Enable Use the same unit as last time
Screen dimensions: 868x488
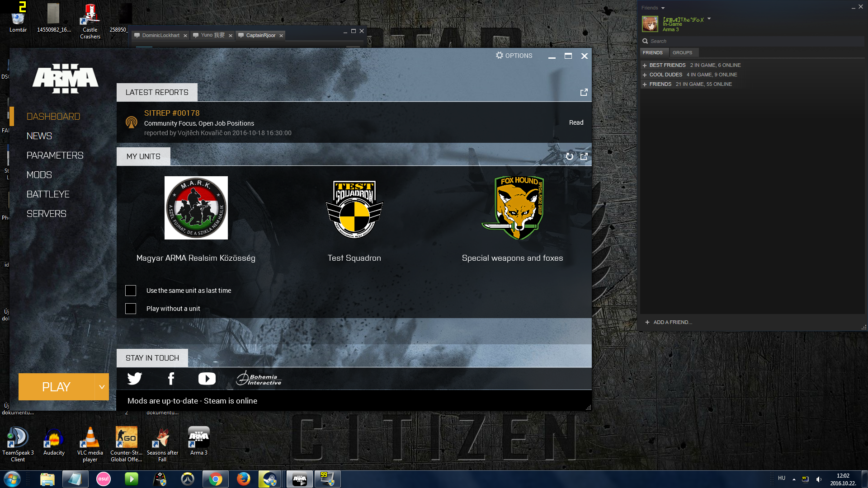click(x=131, y=291)
